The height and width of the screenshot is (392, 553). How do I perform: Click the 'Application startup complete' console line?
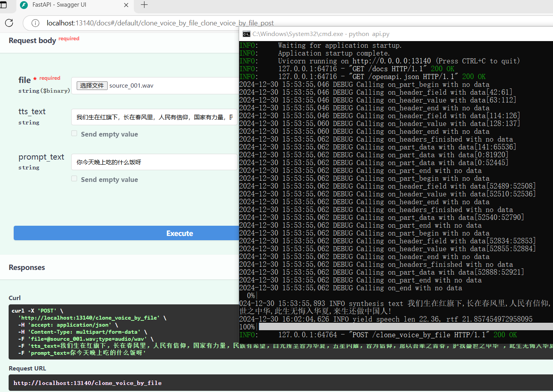point(315,53)
